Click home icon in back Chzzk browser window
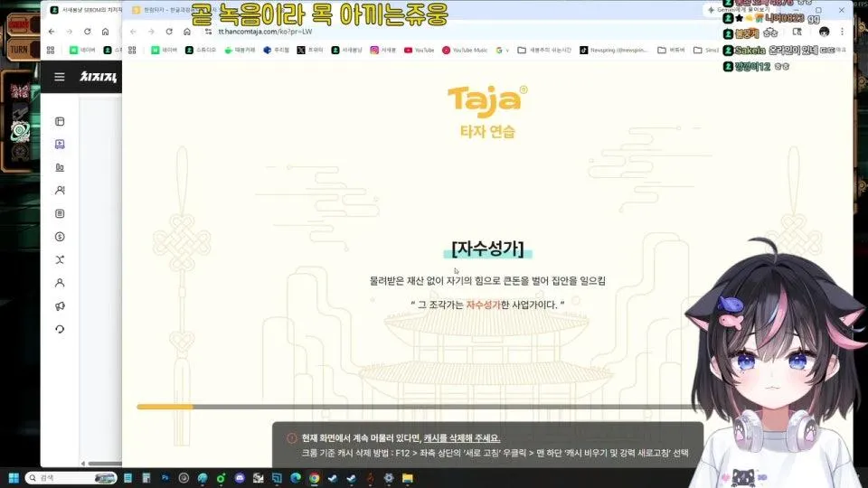The width and height of the screenshot is (868, 488). [105, 32]
